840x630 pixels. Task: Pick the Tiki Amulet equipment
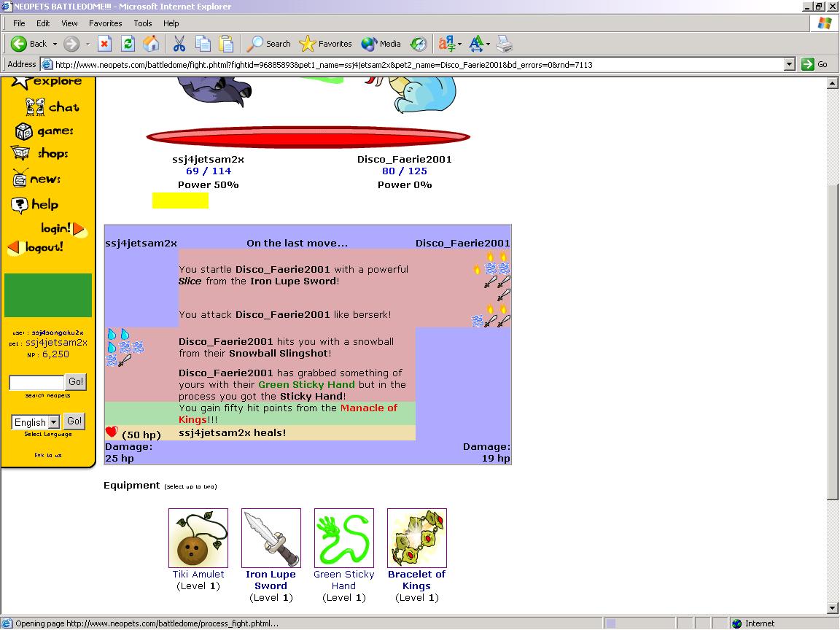point(198,538)
